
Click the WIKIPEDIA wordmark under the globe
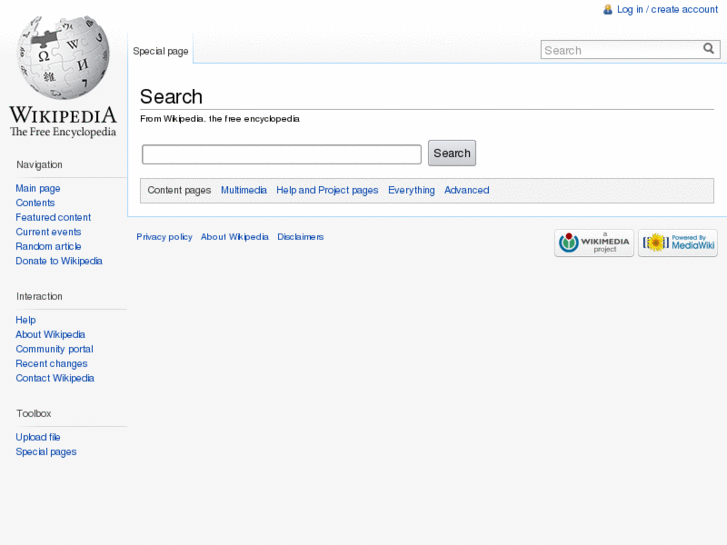[63, 115]
